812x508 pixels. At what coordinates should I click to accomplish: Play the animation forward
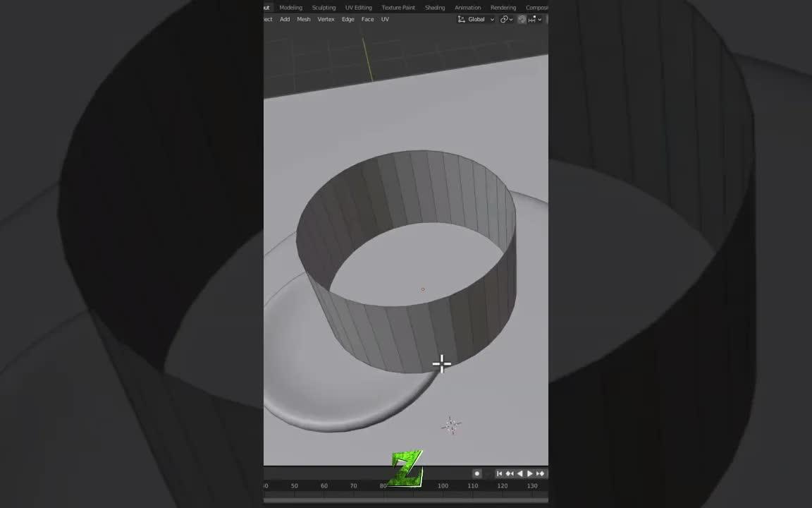pos(530,473)
